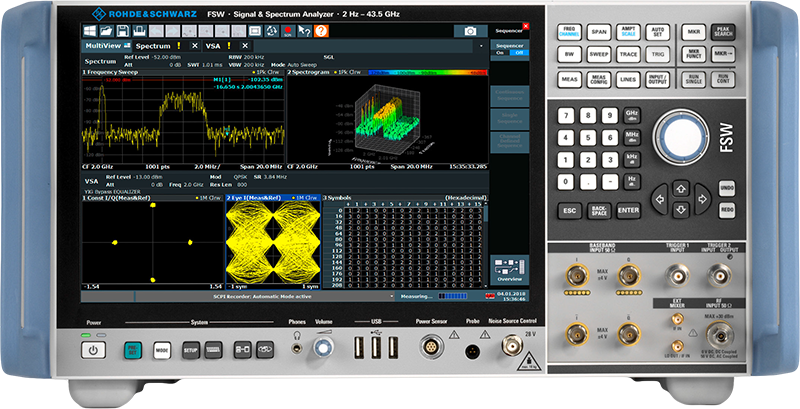This screenshot has height=409, width=800.
Task: Take a screenshot with the camera icon
Action: [470, 31]
